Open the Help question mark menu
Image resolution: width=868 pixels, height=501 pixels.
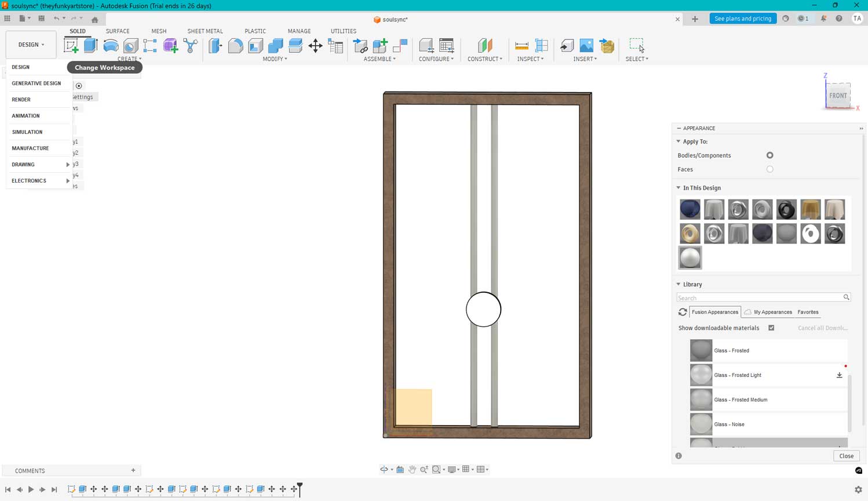(839, 19)
